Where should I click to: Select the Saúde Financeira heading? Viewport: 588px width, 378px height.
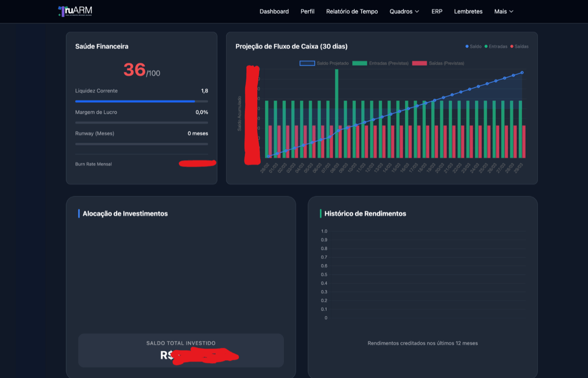pyautogui.click(x=102, y=47)
